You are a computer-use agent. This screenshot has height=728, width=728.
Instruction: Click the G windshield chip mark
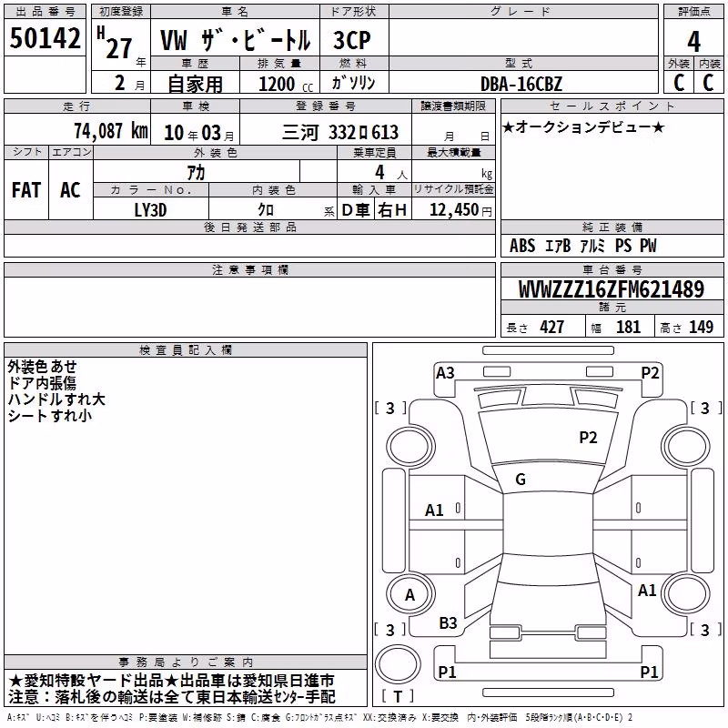(x=521, y=480)
